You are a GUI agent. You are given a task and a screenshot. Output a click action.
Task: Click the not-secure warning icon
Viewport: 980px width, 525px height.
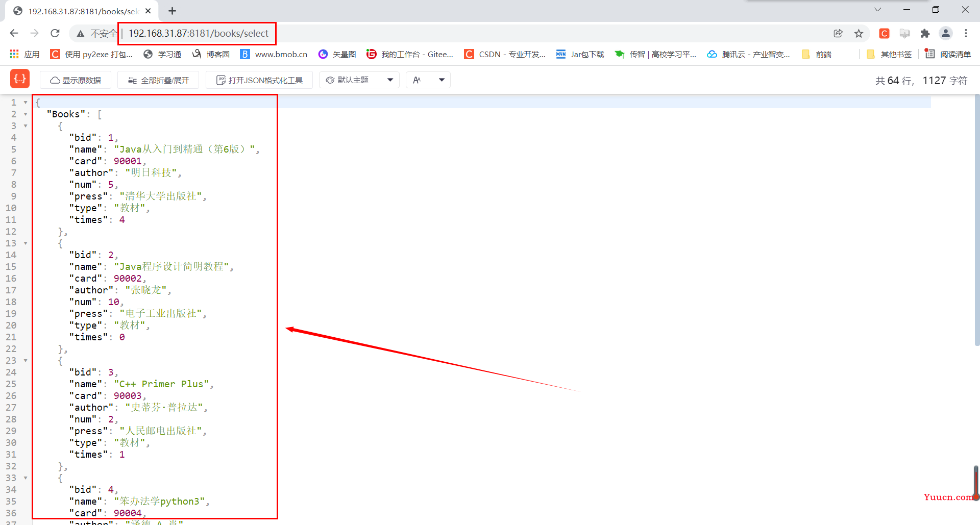click(81, 34)
